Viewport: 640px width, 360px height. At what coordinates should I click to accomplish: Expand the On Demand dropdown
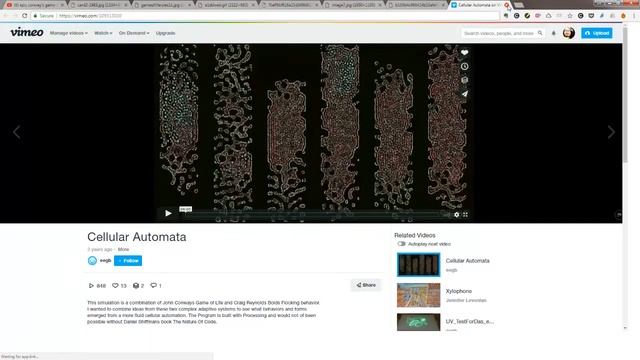pyautogui.click(x=134, y=33)
